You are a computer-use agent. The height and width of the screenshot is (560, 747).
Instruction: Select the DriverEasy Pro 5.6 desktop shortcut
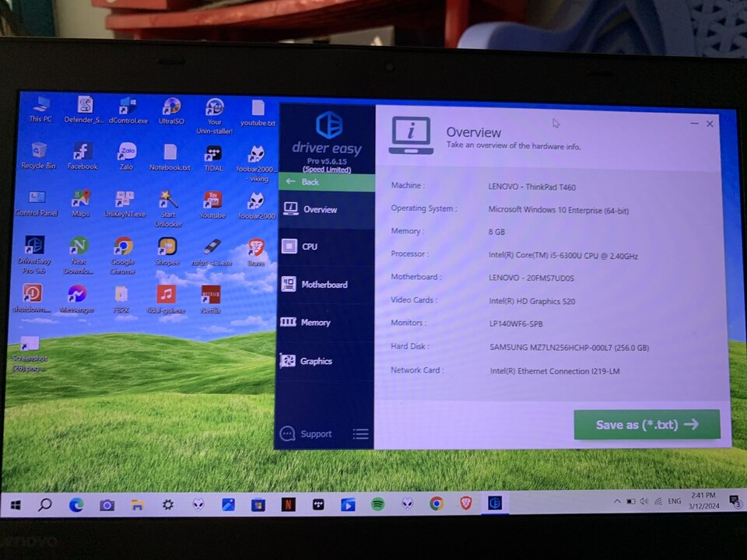34,254
